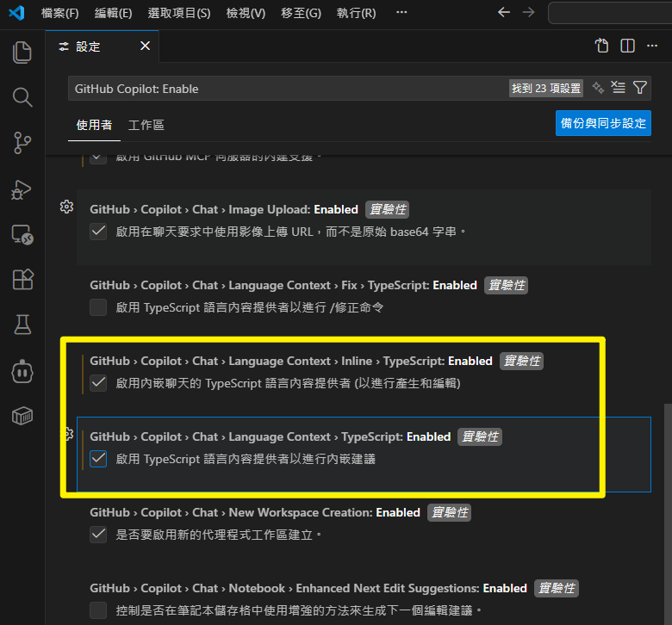Open gear menu for Image Upload setting
This screenshot has width=672, height=625.
click(x=66, y=207)
